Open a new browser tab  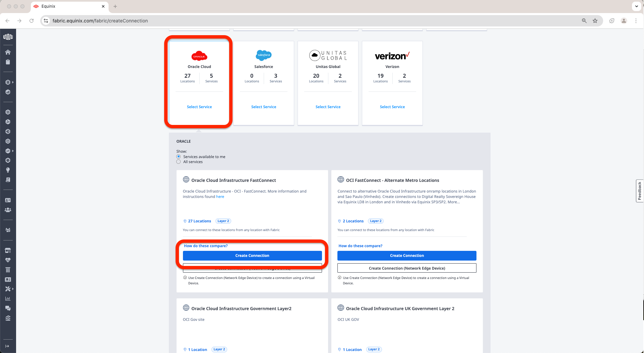pos(115,6)
